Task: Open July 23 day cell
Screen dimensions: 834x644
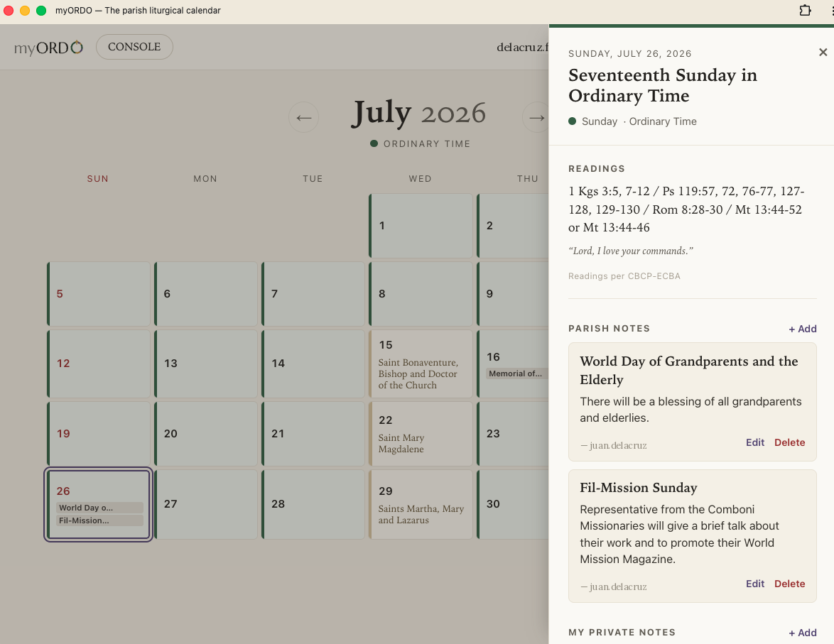Action: coord(513,434)
